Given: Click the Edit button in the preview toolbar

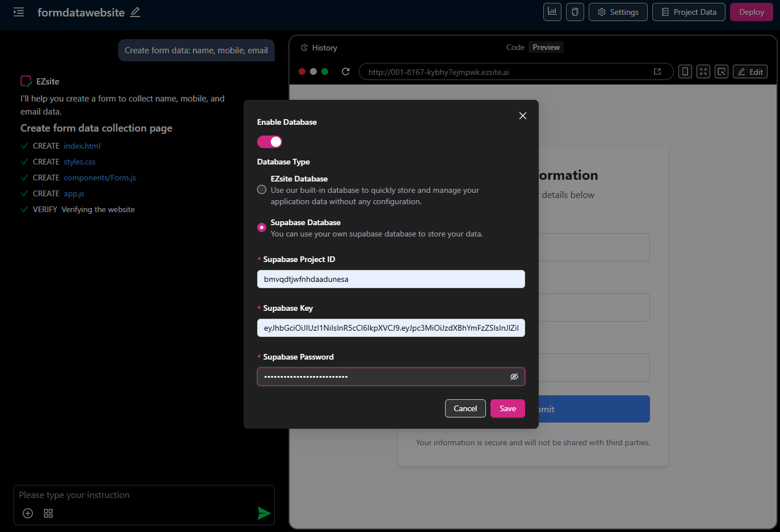Looking at the screenshot, I should [x=750, y=71].
